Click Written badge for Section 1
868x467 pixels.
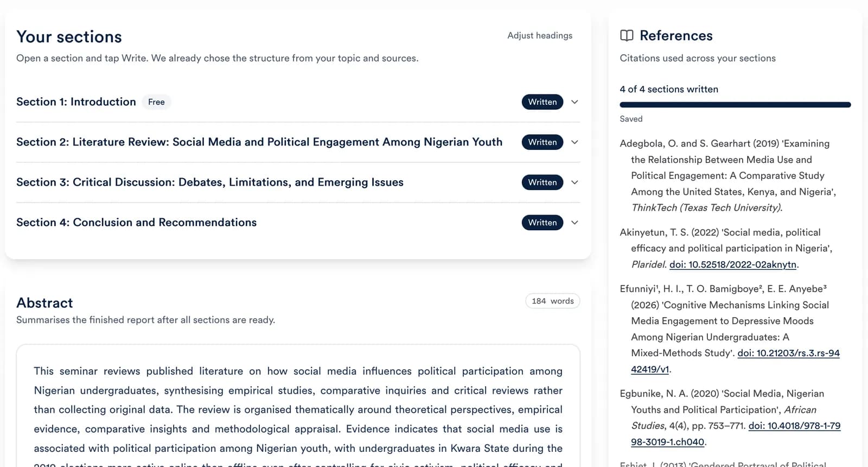[x=542, y=102]
